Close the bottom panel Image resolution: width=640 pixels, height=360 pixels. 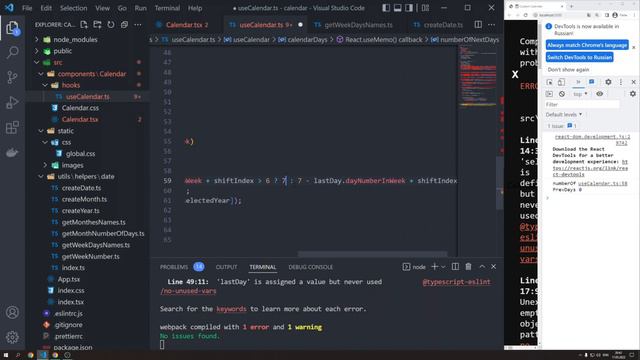(x=493, y=267)
